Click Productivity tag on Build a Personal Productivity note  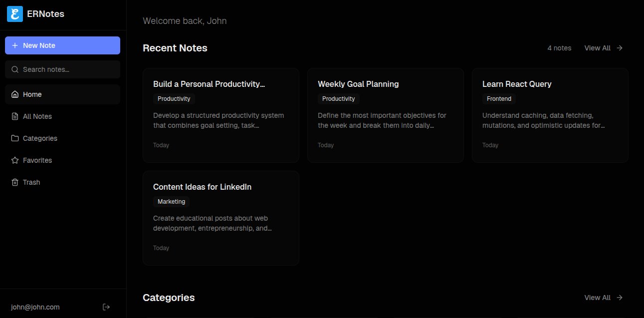[x=174, y=99]
